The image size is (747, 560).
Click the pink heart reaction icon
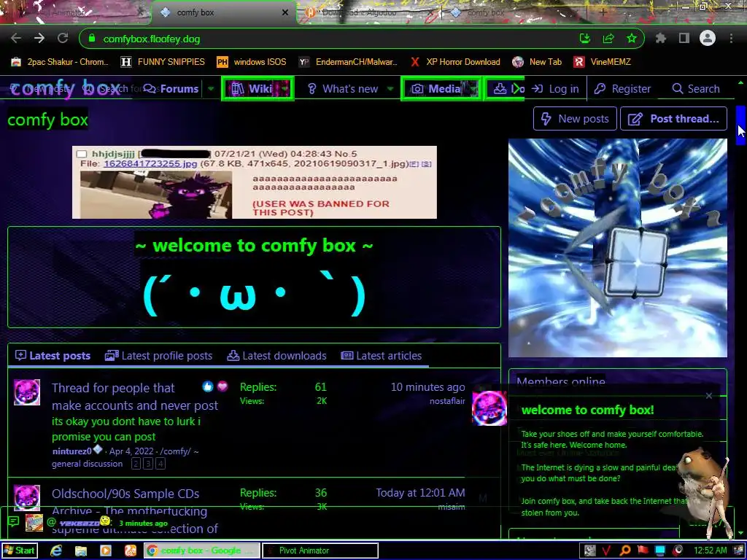222,386
